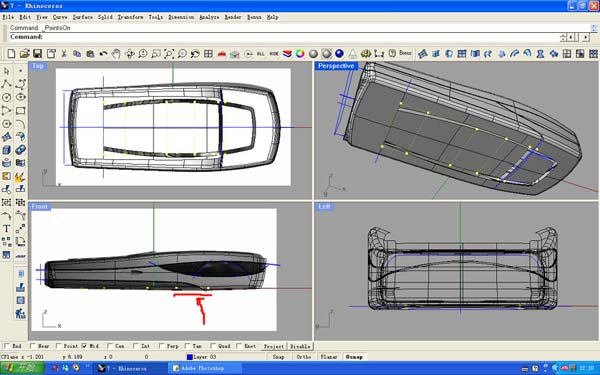
Task: Expand the command history scroll arrow
Action: tap(594, 28)
